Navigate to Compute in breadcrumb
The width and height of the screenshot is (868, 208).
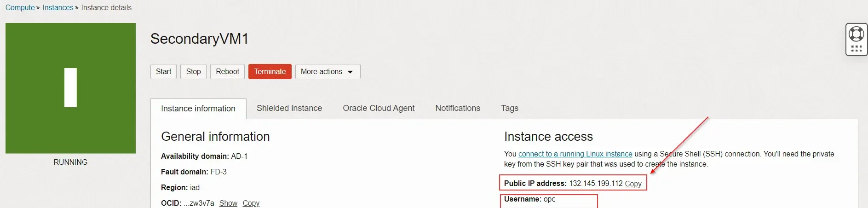tap(20, 7)
